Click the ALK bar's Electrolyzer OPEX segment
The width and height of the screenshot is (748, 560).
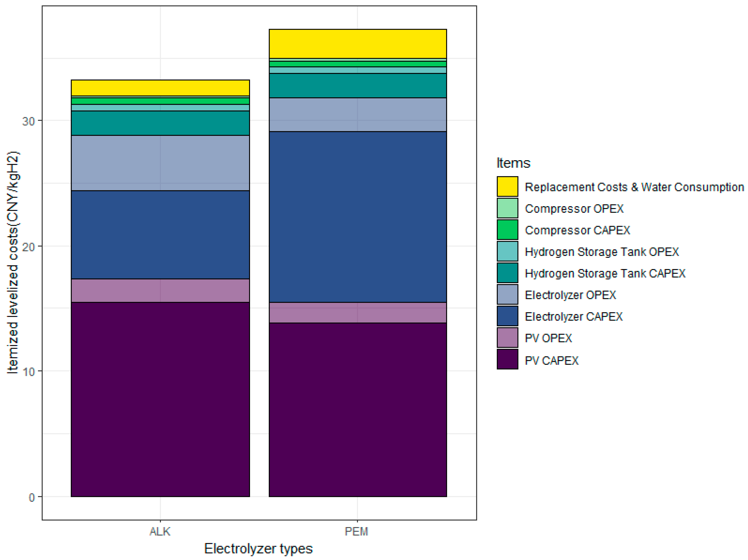[160, 163]
